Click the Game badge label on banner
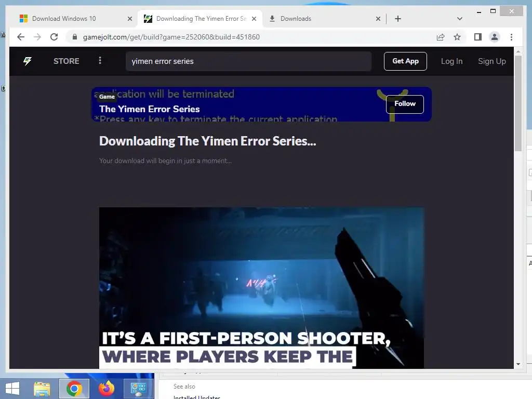The width and height of the screenshot is (532, 399). pyautogui.click(x=107, y=97)
